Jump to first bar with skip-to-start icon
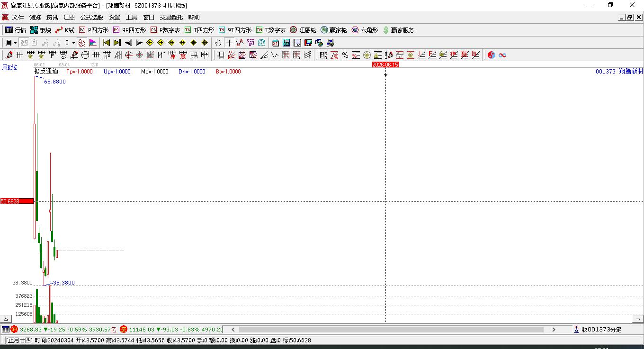Viewport: 644px width, 349px height. tap(107, 43)
